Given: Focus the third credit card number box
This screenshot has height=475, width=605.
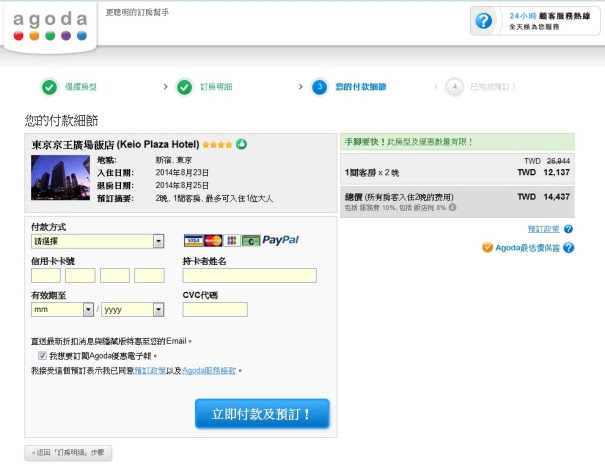Looking at the screenshot, I should tap(115, 276).
